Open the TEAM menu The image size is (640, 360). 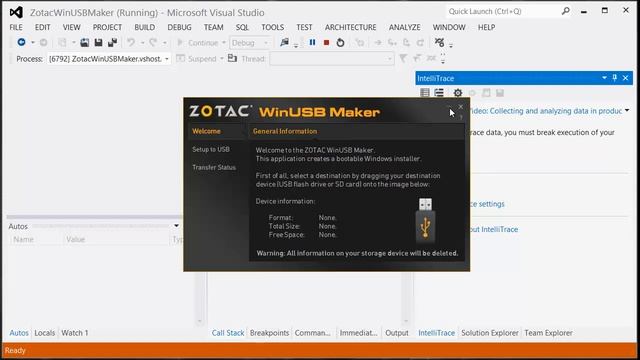tap(213, 27)
